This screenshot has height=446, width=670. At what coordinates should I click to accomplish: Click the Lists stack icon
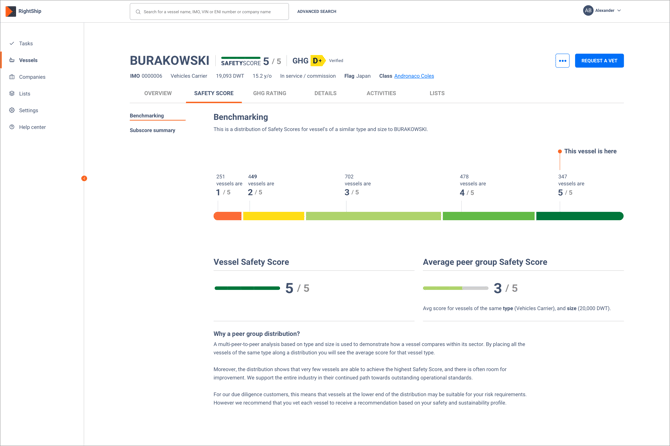coord(12,94)
